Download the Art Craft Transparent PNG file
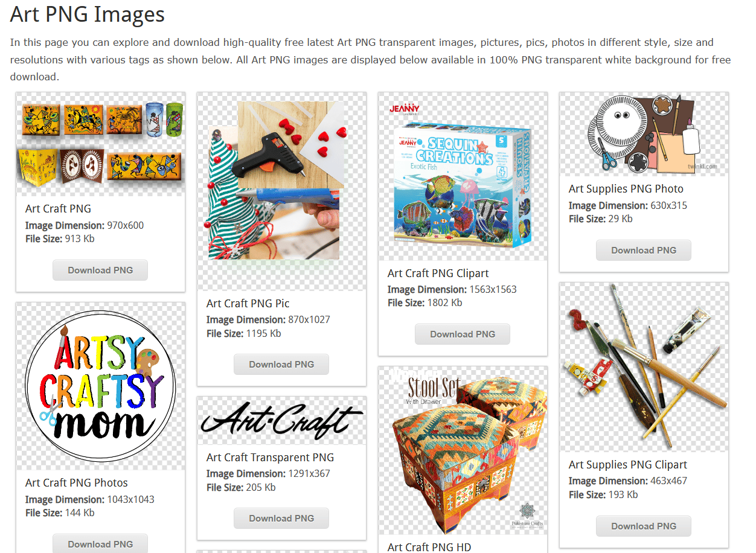The width and height of the screenshot is (756, 553). click(281, 519)
